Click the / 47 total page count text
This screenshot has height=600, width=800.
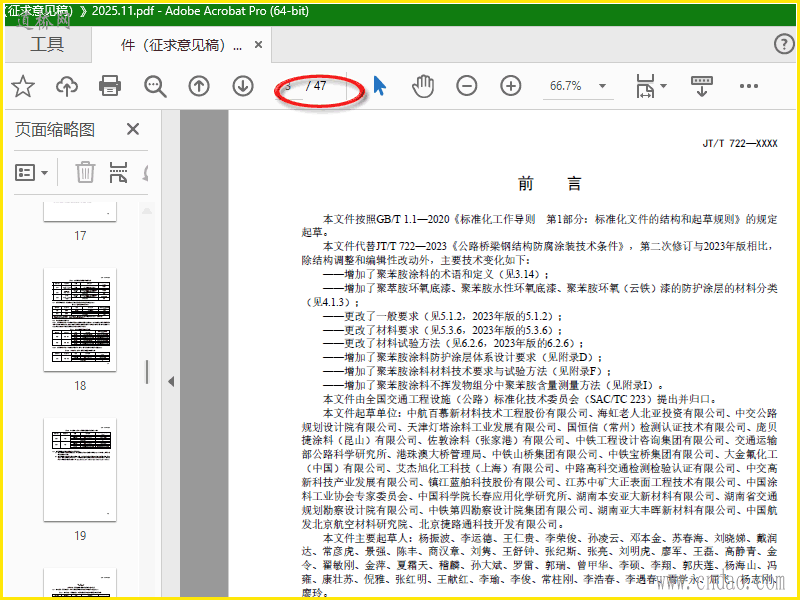click(x=316, y=86)
